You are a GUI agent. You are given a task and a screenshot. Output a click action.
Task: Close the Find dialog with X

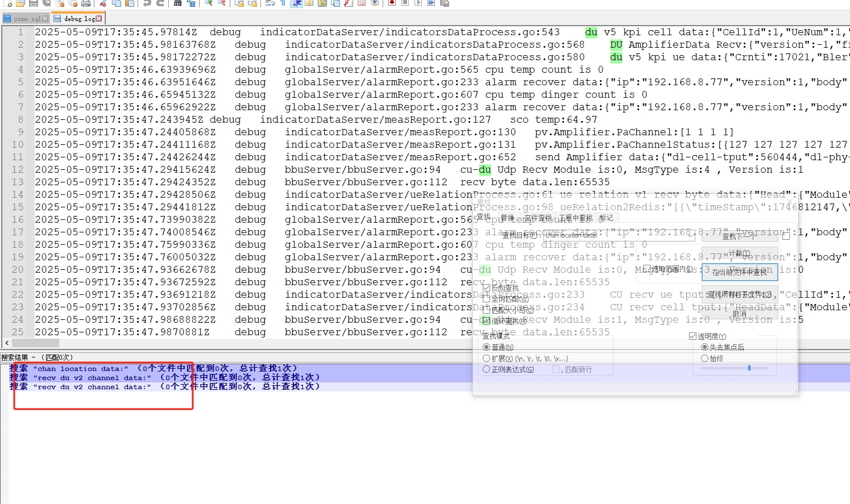790,202
